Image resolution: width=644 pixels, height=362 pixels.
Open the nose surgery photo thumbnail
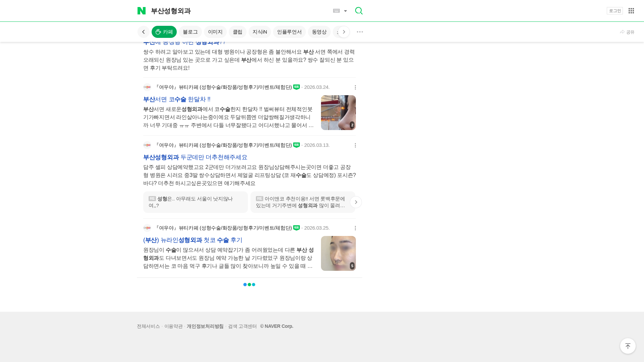tap(338, 113)
